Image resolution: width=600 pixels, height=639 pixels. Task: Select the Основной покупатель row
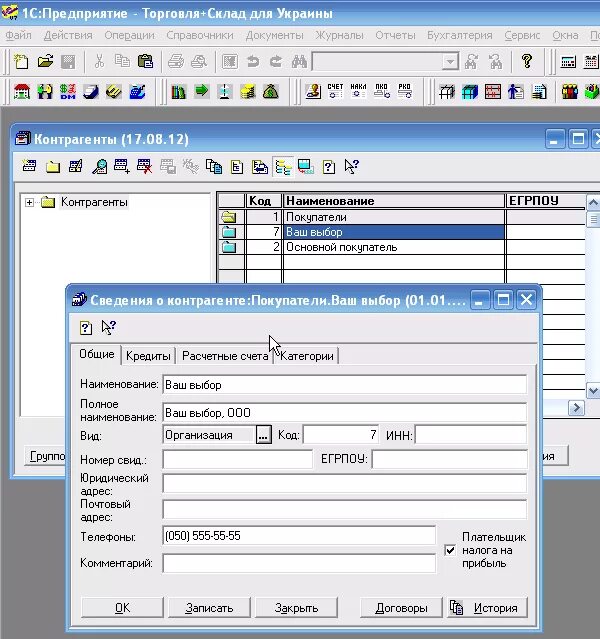[x=402, y=247]
